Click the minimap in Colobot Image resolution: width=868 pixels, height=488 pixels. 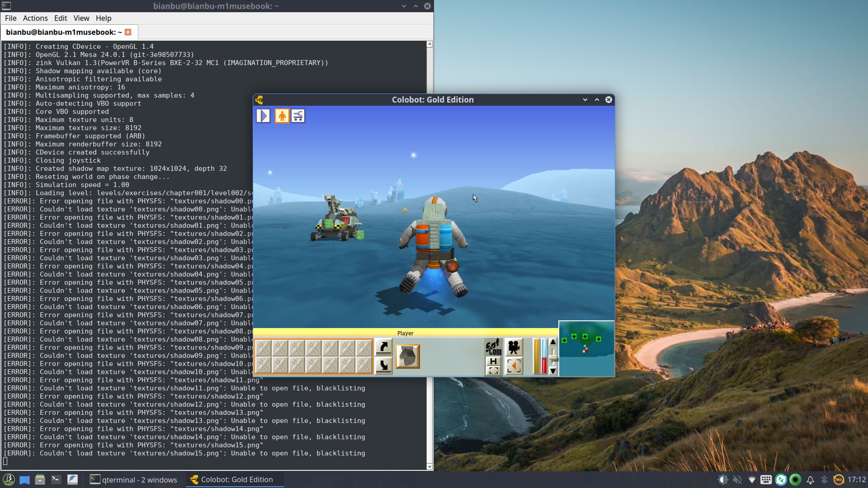(586, 348)
